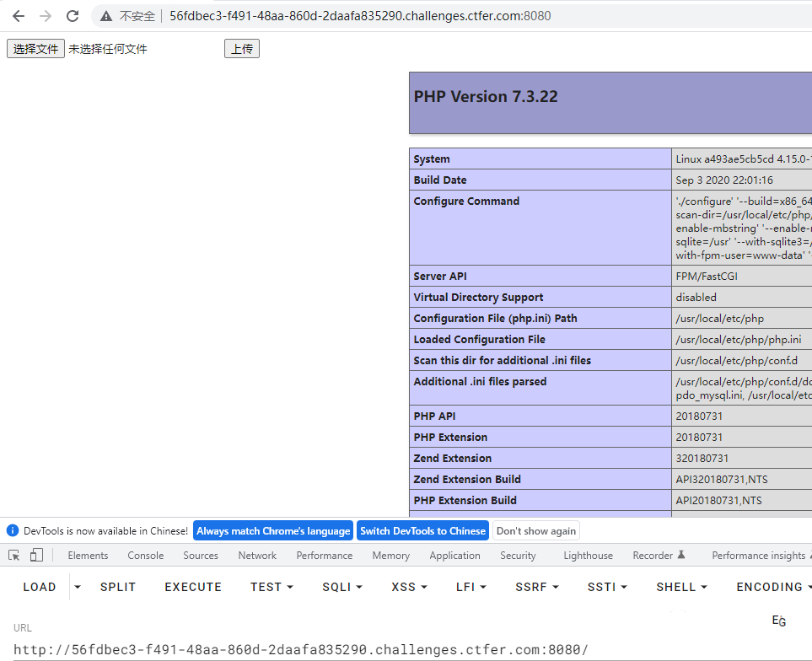
Task: Open the SHELL dropdown menu
Action: pyautogui.click(x=681, y=587)
